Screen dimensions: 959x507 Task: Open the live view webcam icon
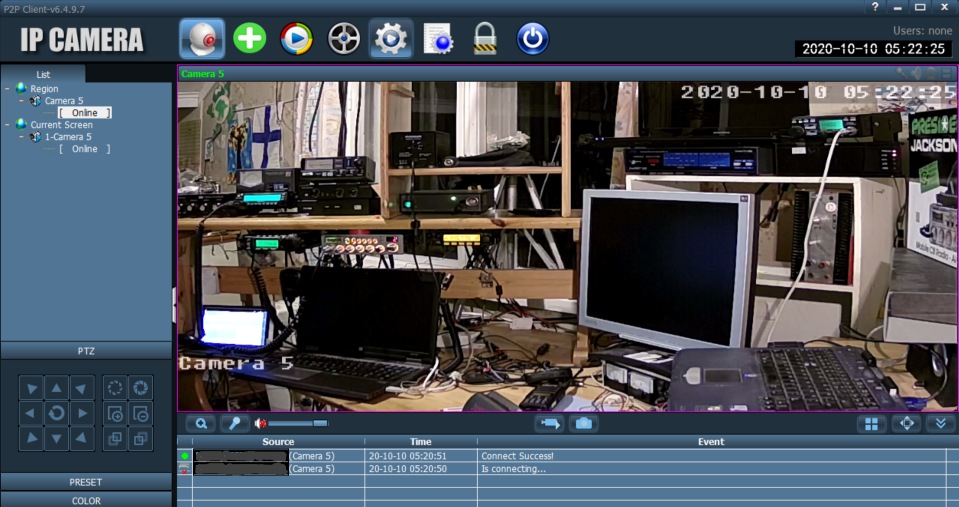[x=202, y=39]
